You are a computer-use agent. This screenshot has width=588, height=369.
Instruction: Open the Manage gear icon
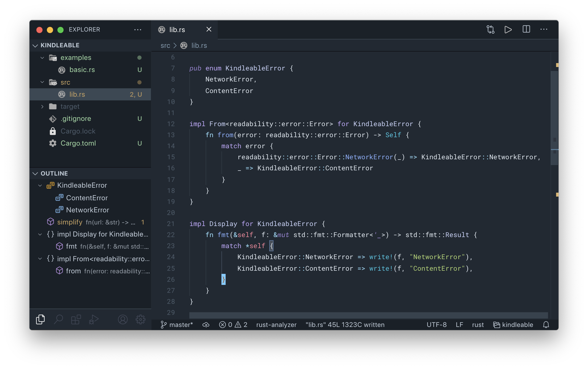point(140,319)
